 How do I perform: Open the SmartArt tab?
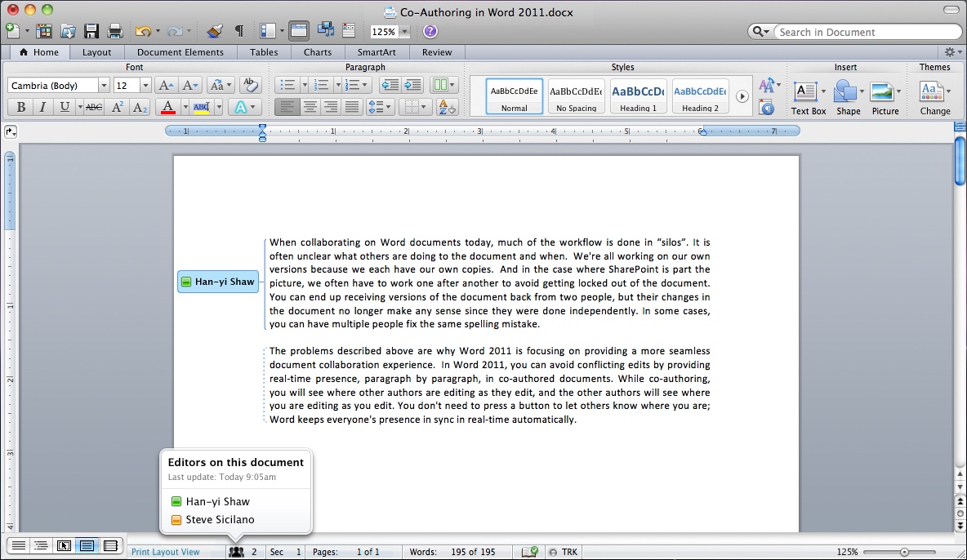click(x=377, y=52)
